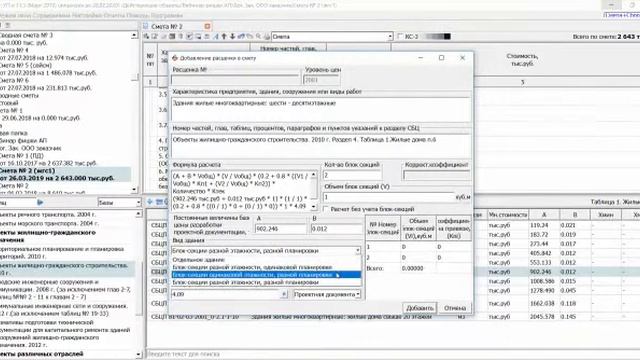Click formula box scroll-down arrow
This screenshot has height=360, width=640.
pos(313,207)
